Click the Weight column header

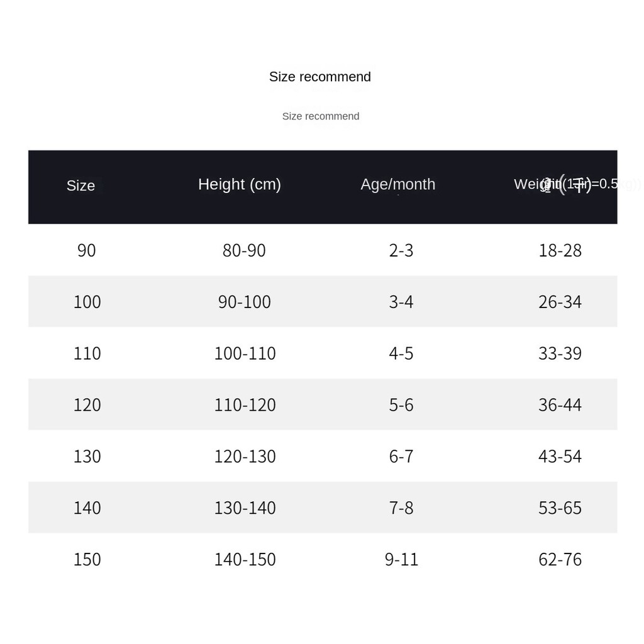(577, 184)
